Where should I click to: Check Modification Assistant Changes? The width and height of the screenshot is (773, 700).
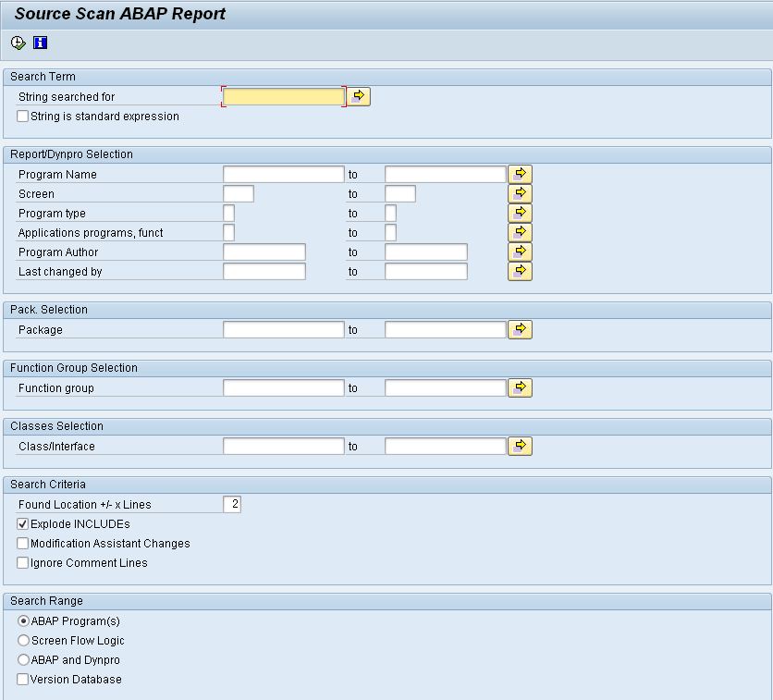[x=23, y=543]
